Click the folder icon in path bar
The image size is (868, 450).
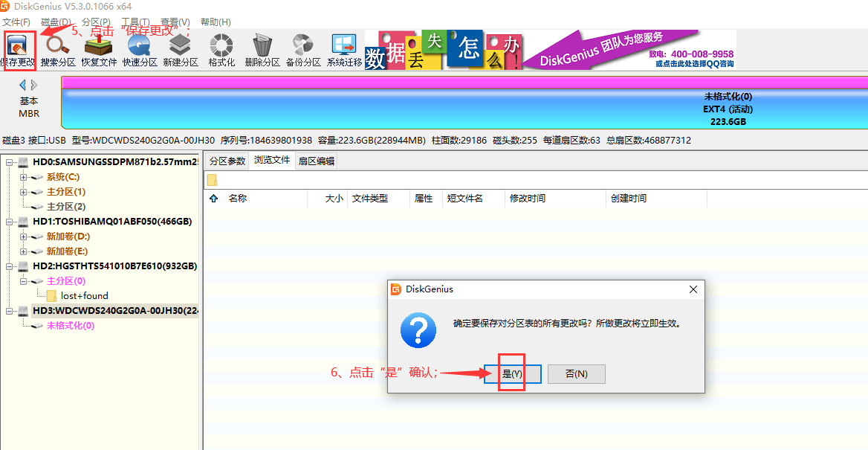(x=212, y=180)
